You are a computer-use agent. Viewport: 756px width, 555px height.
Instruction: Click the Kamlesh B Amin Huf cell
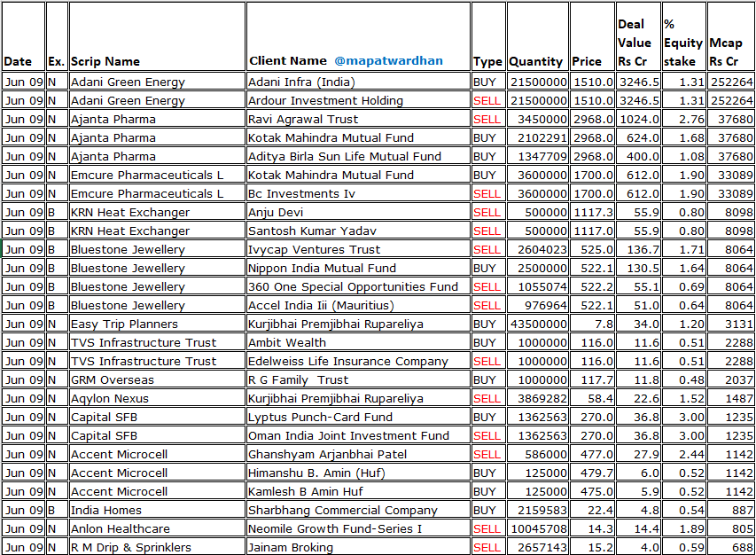tap(358, 491)
